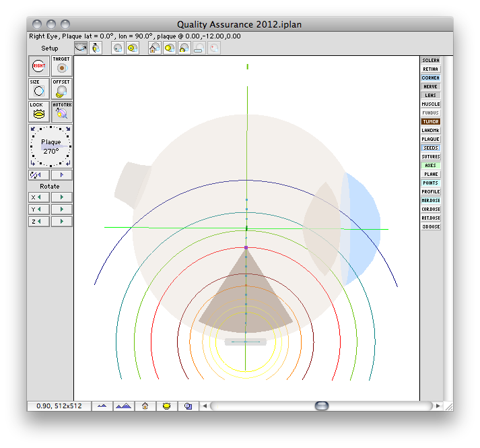Open the plaque OFFSET tool
Viewport: 480px width, 448px height.
coord(61,89)
